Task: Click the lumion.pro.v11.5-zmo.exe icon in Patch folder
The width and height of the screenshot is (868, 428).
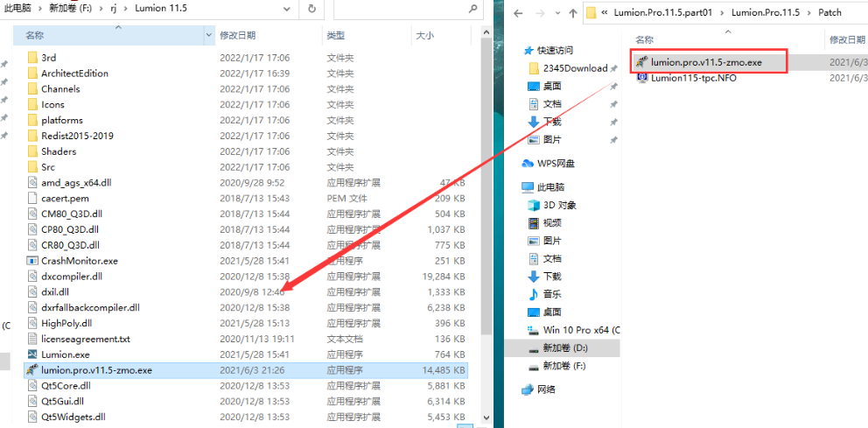Action: click(642, 61)
